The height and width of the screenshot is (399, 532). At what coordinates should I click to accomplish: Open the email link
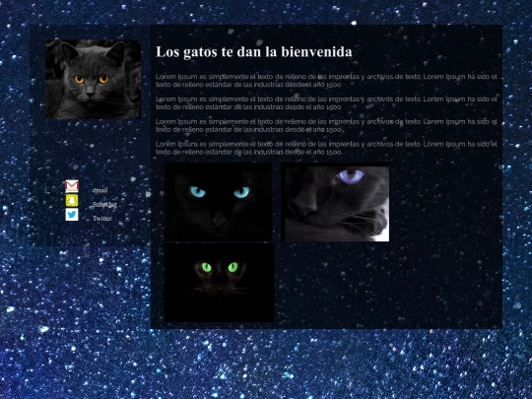100,190
